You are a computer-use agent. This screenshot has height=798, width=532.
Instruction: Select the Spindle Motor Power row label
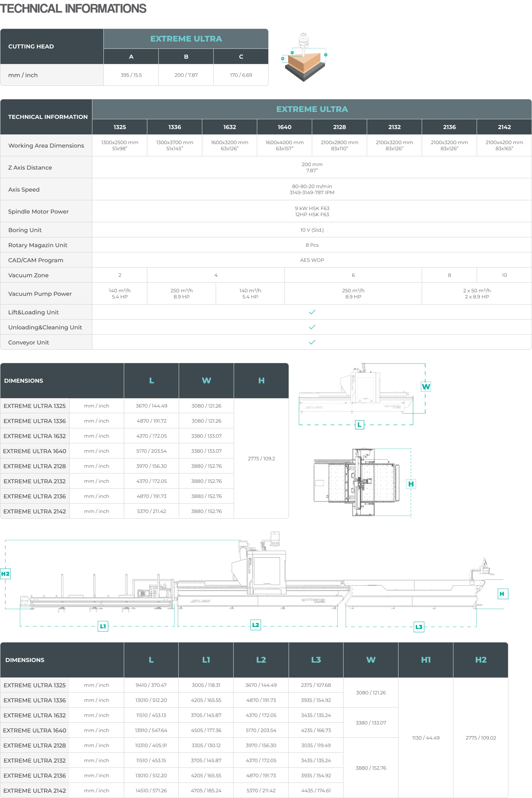pos(38,211)
